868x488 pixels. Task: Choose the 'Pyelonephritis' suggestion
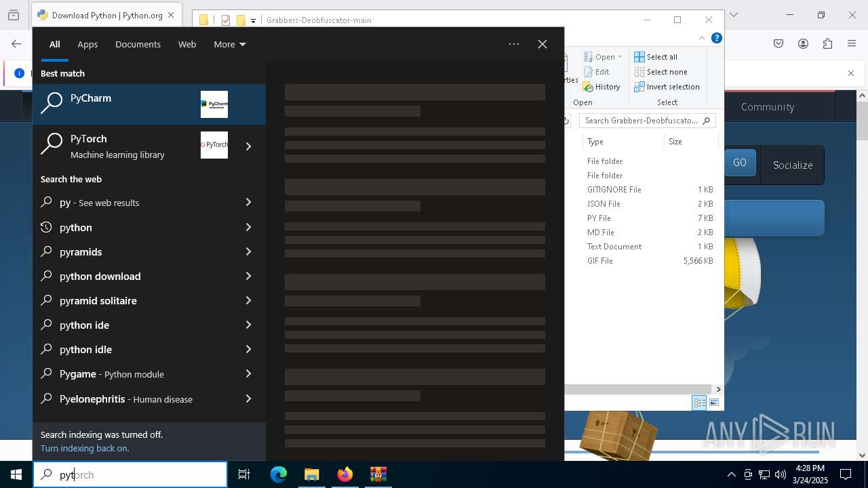[x=132, y=399]
